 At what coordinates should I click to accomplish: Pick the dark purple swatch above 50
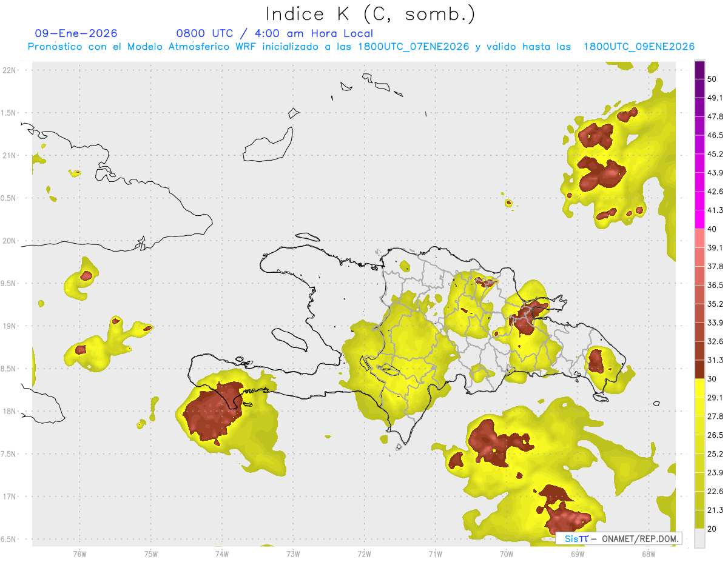point(699,70)
